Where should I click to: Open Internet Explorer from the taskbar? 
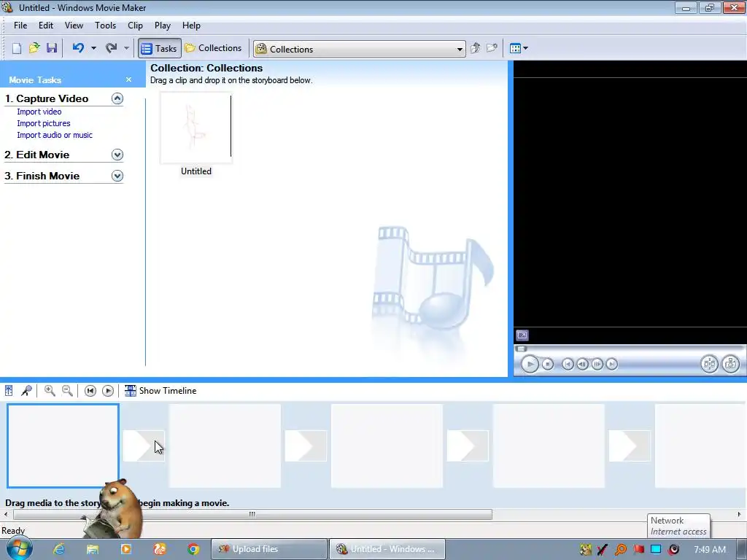coord(59,549)
